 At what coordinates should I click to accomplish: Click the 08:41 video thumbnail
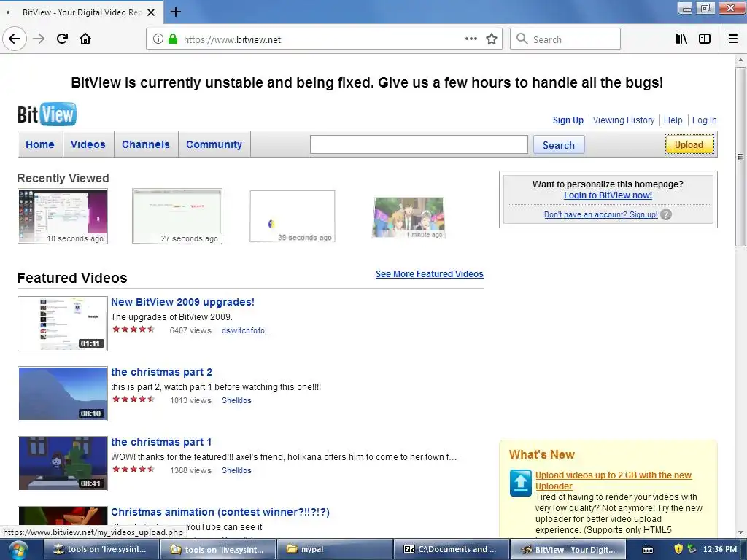click(63, 463)
